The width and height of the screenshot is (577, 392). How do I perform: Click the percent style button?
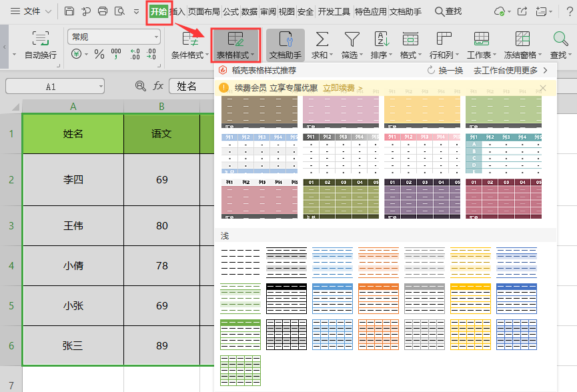pos(99,55)
